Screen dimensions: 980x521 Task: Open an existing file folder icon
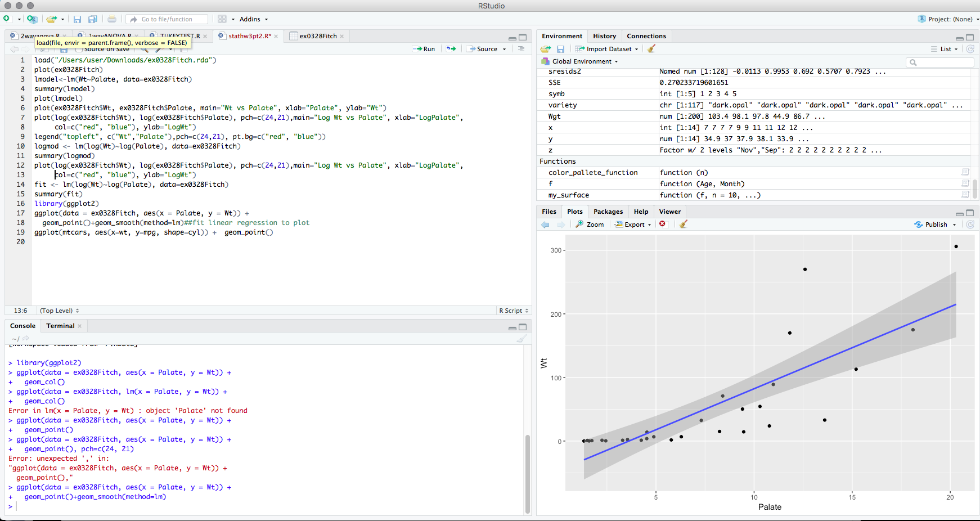[51, 19]
